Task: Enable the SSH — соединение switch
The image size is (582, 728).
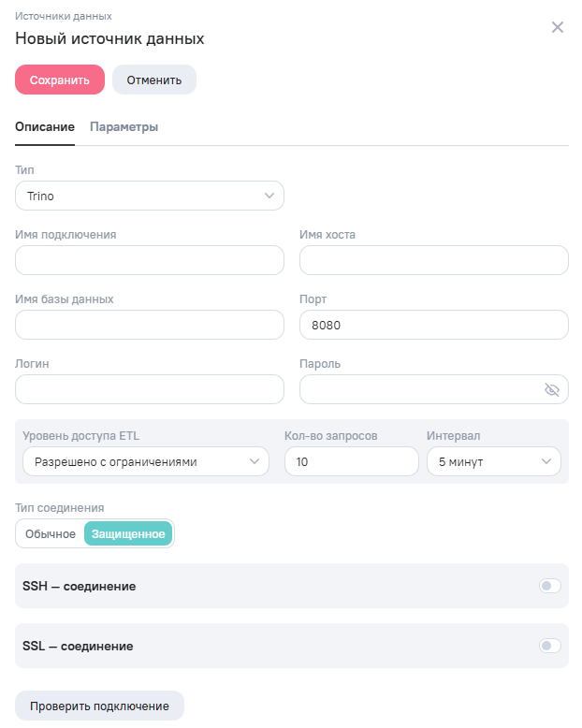Action: 549,586
